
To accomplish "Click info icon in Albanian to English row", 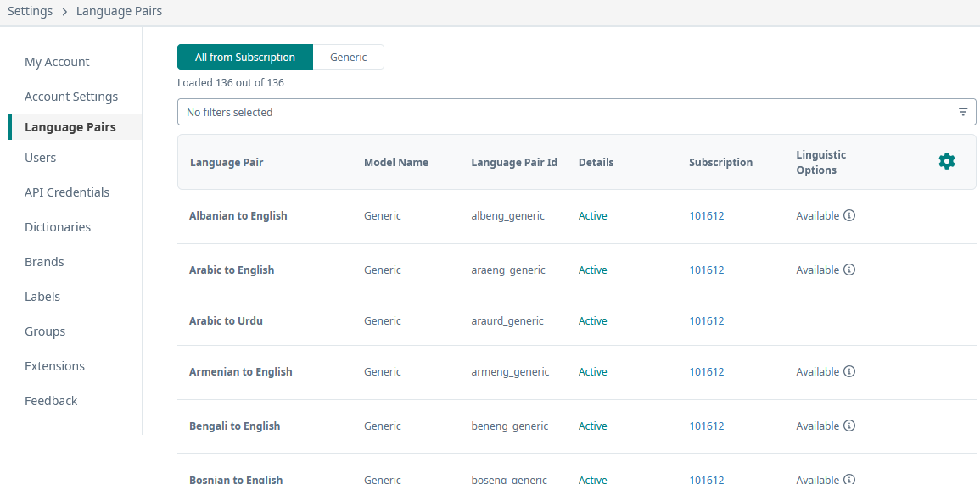I will point(848,215).
